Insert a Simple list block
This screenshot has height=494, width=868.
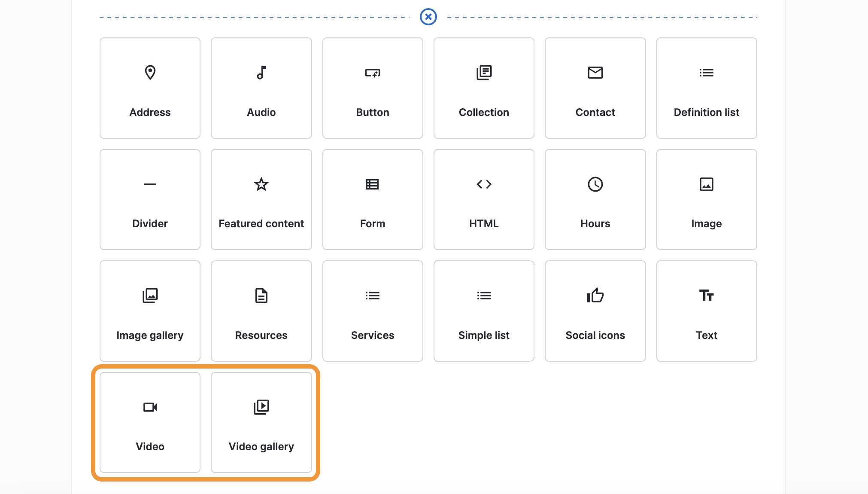[x=484, y=311]
